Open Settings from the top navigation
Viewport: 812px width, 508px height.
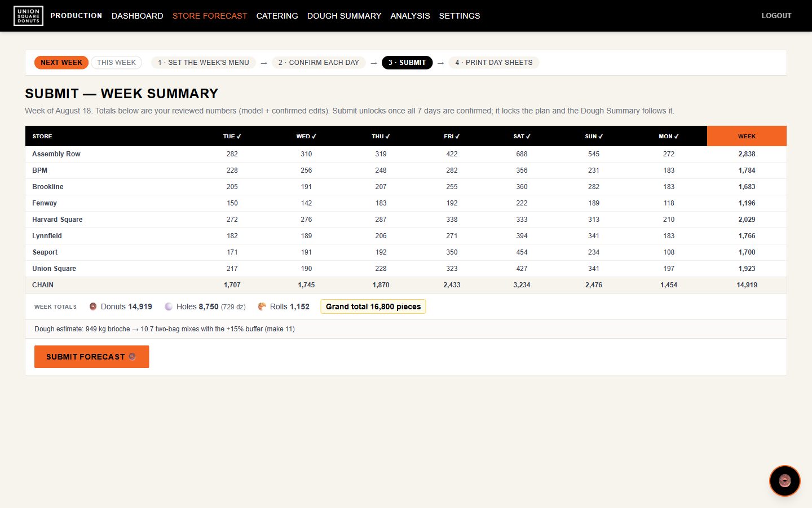point(460,16)
